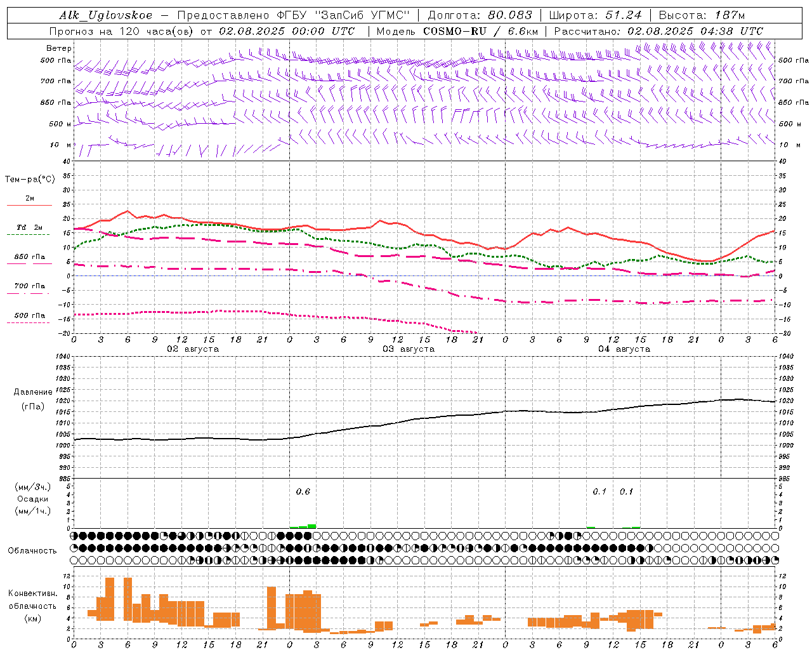The image size is (812, 650).
Task: Click the (мм/3ч.) precipitation unit label
Action: 32,487
